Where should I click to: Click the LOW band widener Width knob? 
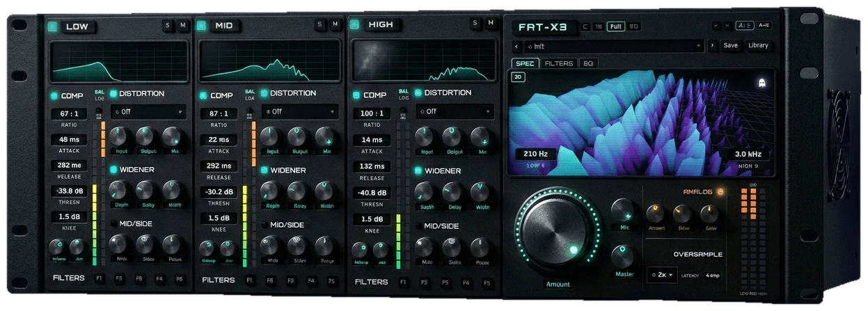coord(173,189)
